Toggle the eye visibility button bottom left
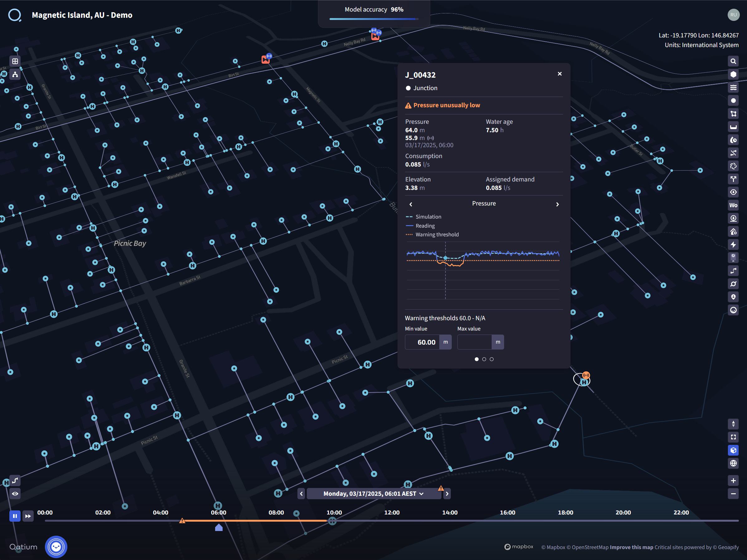This screenshot has height=560, width=747. coord(15,494)
